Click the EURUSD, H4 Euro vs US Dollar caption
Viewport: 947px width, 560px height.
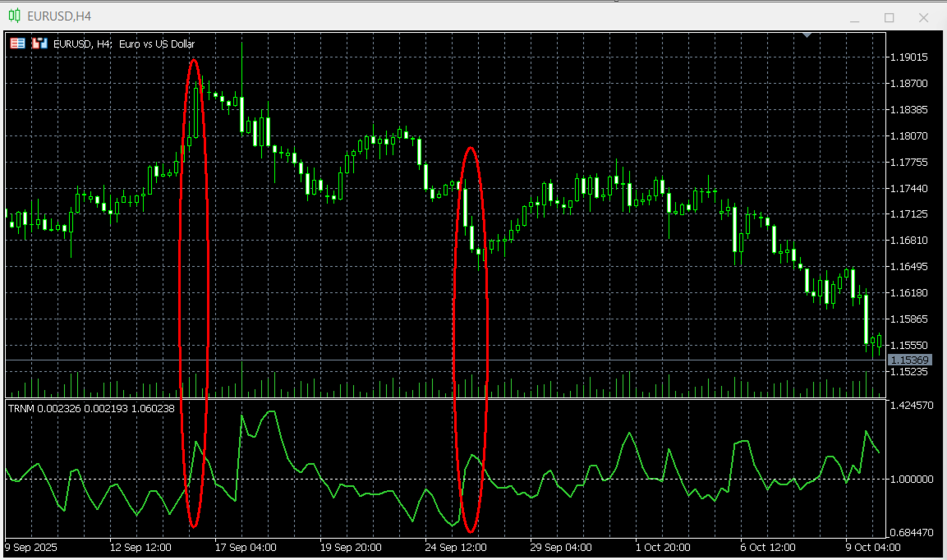click(x=124, y=44)
